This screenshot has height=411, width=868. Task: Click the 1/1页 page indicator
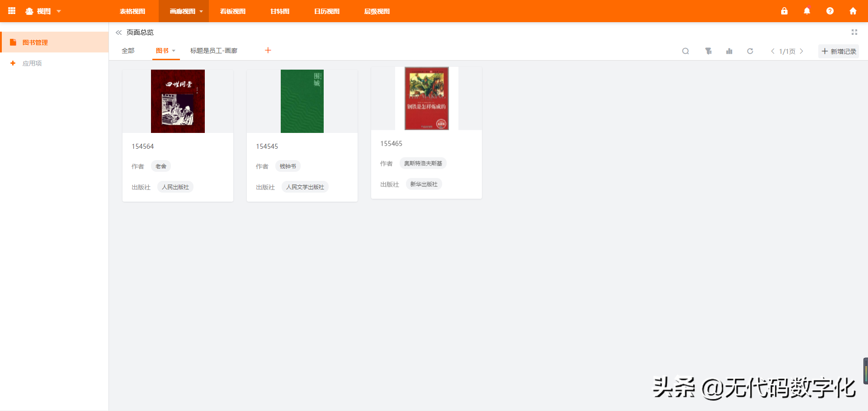pyautogui.click(x=787, y=52)
